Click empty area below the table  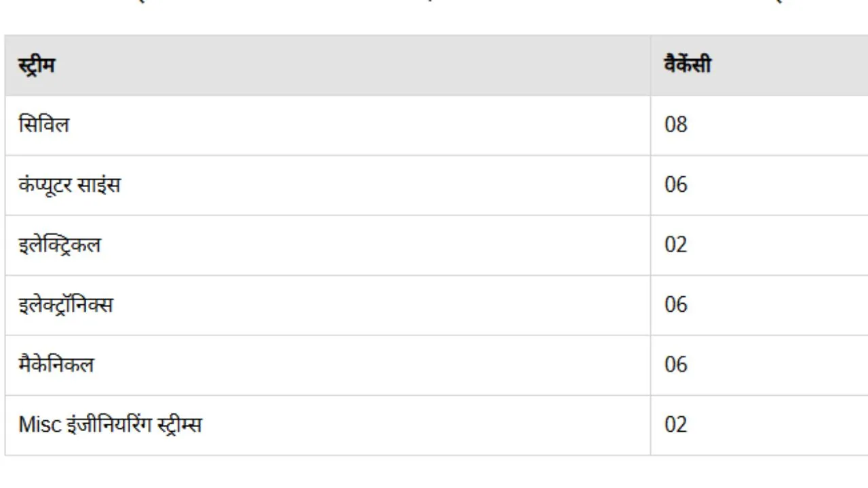434,472
